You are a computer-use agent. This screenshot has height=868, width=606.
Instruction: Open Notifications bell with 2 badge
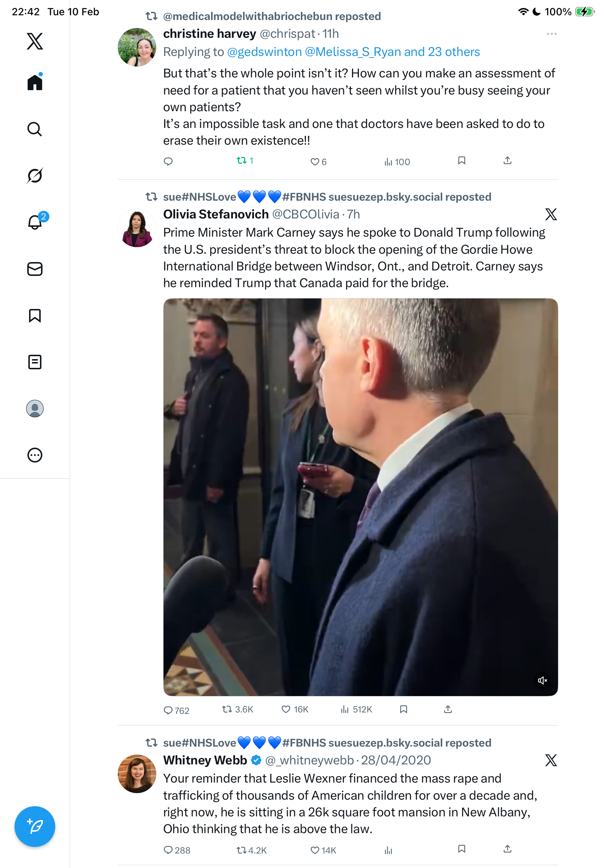point(35,222)
